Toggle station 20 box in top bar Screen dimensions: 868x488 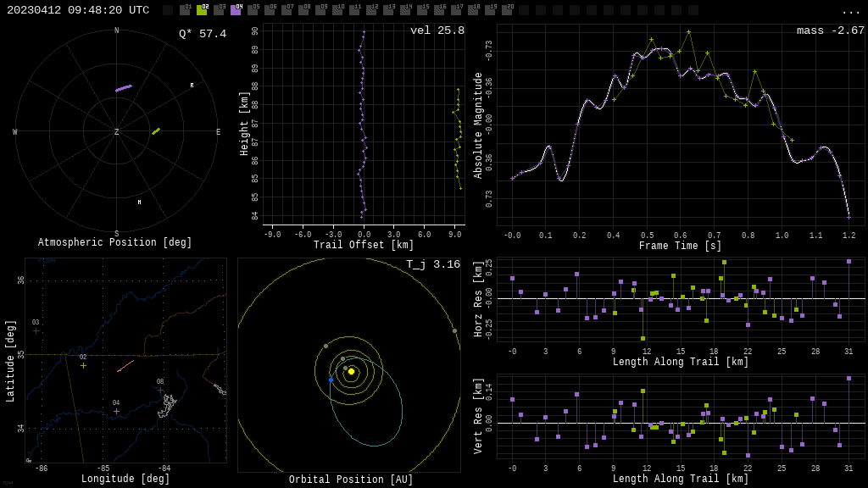pyautogui.click(x=508, y=10)
